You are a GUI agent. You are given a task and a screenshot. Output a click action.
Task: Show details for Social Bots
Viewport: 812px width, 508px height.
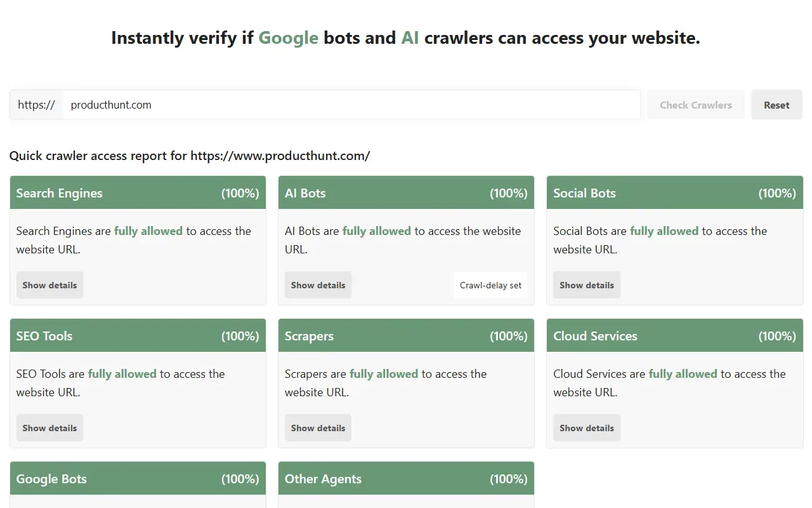click(586, 284)
